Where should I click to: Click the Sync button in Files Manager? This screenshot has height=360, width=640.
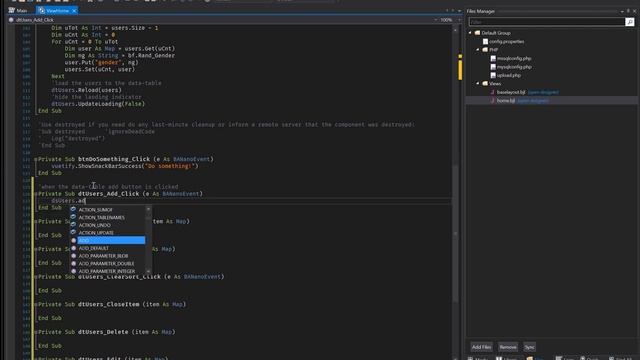(529, 347)
